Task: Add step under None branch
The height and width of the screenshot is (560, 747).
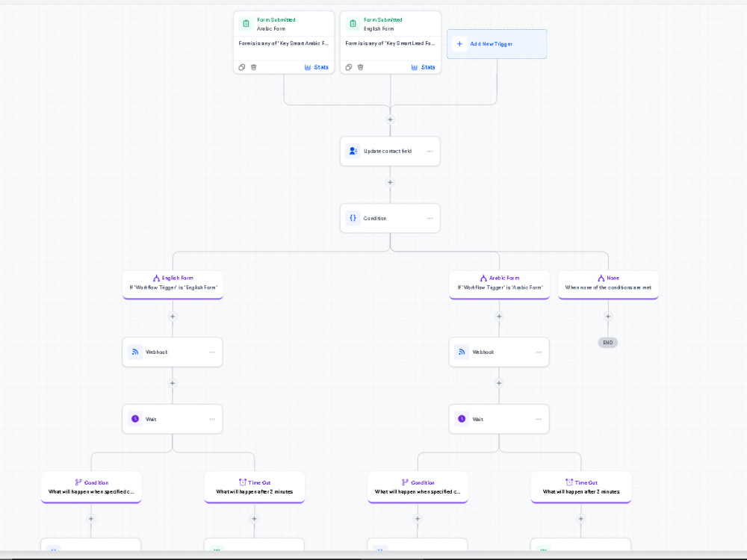Action: [608, 316]
